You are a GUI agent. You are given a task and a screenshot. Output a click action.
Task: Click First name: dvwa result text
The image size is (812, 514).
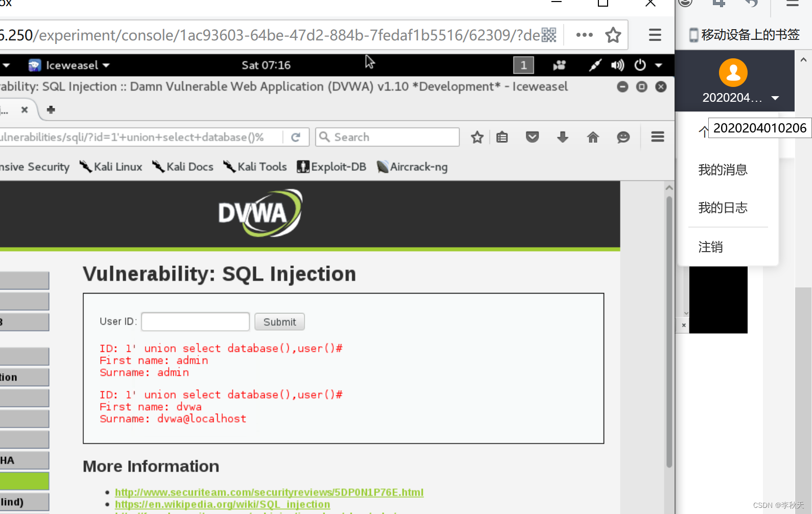click(150, 407)
